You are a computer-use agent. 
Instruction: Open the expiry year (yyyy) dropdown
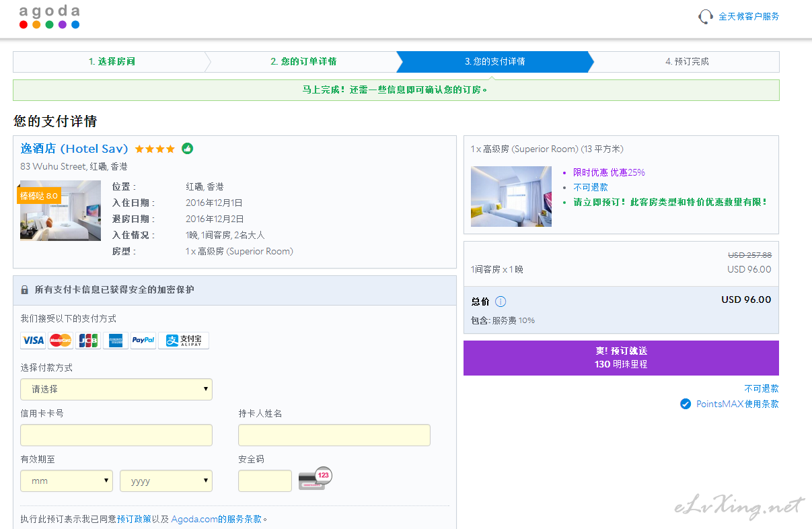tap(166, 481)
